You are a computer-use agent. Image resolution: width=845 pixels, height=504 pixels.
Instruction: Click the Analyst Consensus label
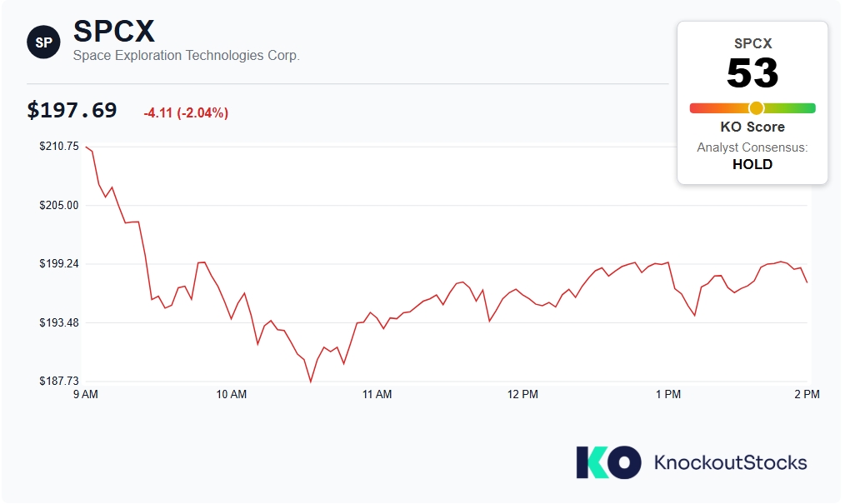(752, 147)
